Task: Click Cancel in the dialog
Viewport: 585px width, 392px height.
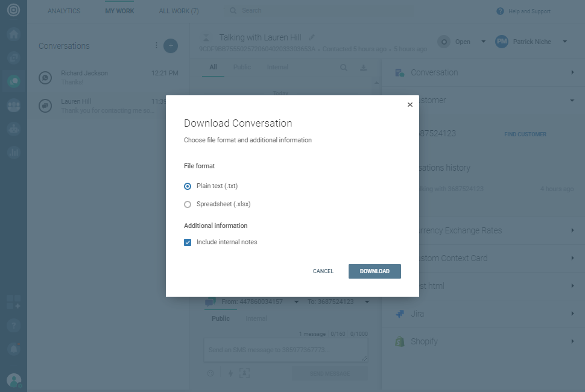Action: click(x=323, y=271)
